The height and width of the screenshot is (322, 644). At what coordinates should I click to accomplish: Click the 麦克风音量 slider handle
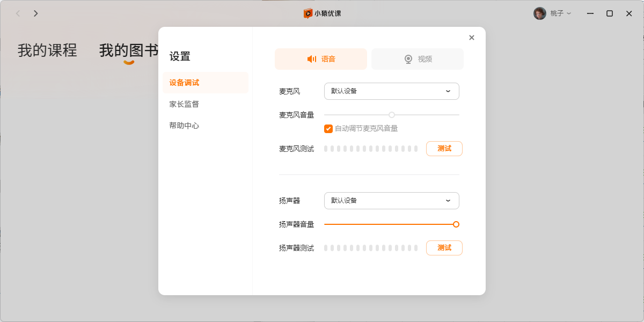point(392,115)
